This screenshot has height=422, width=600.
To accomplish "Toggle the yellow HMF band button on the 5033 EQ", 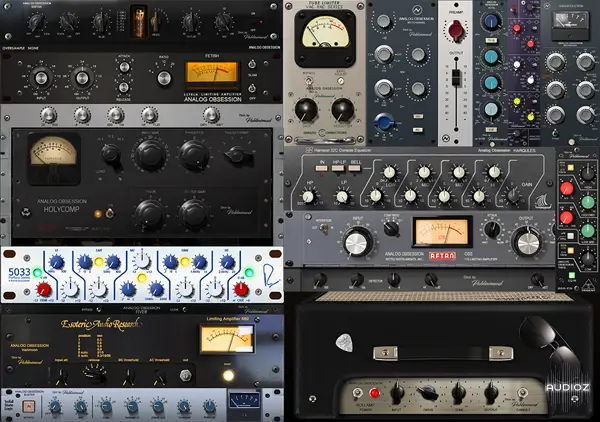I will (185, 262).
